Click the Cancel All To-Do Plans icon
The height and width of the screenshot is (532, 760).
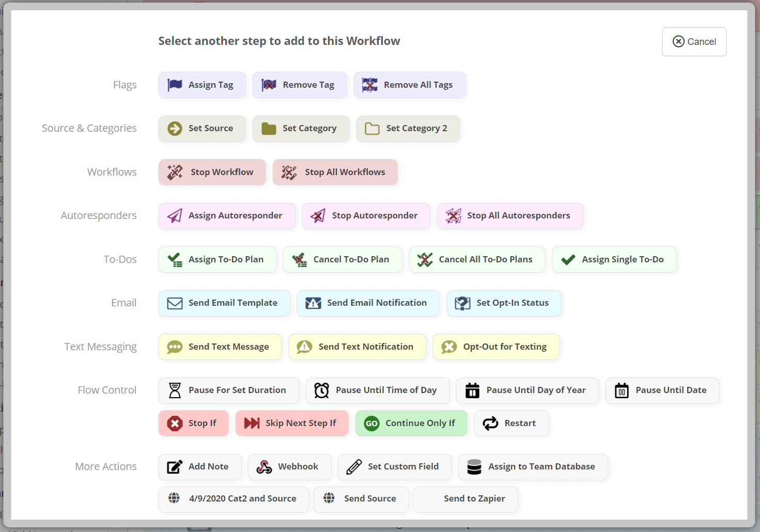tap(425, 259)
